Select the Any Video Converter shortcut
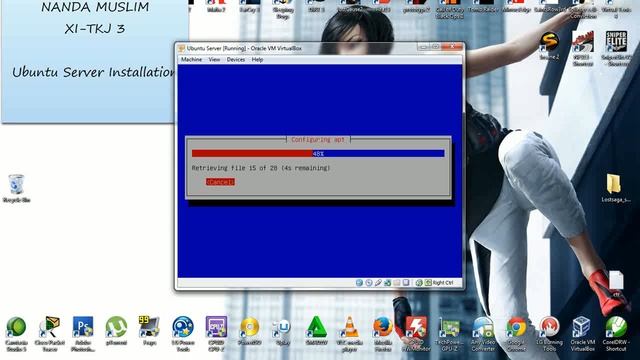Viewport: 640px width, 360px height. click(483, 333)
